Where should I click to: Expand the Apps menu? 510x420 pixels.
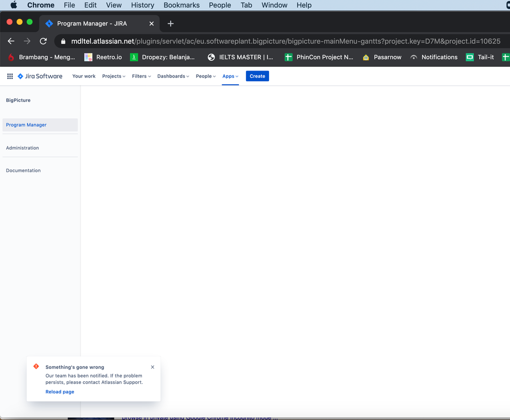pyautogui.click(x=230, y=76)
